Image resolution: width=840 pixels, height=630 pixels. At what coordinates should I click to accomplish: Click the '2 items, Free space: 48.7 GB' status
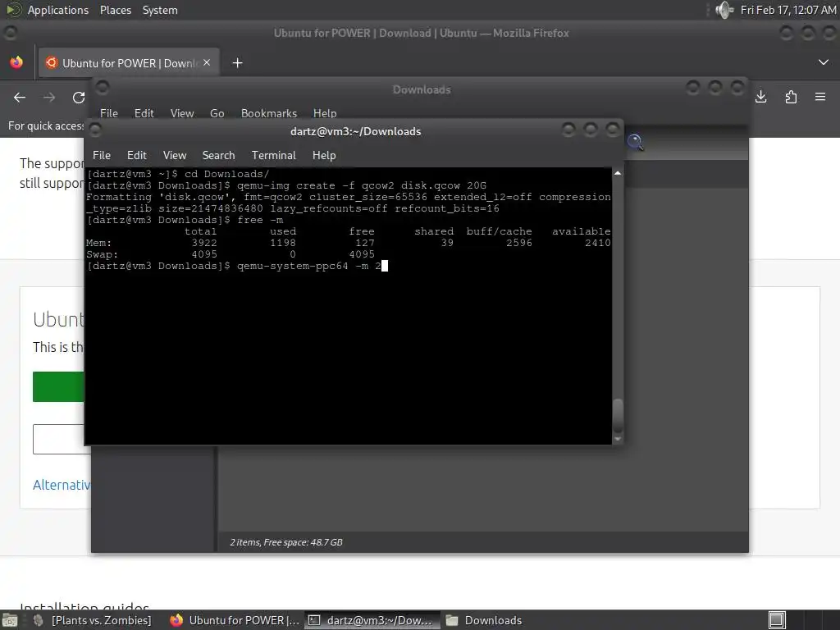pos(286,542)
